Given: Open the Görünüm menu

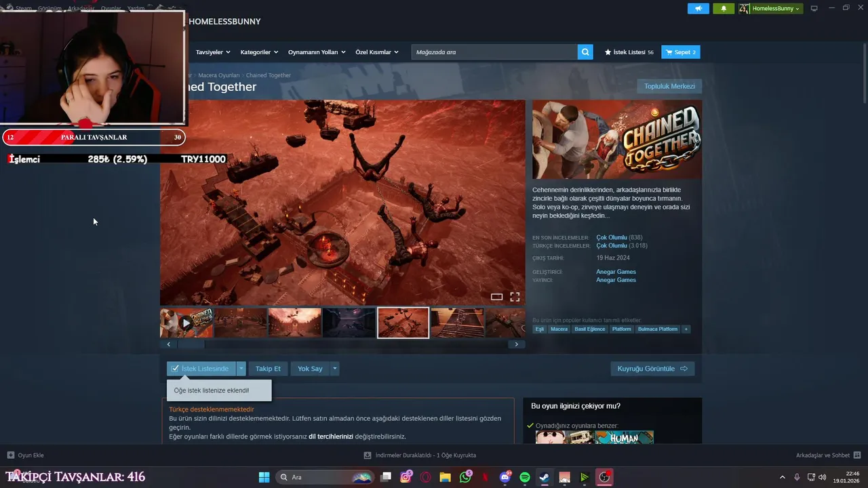Looking at the screenshot, I should (49, 8).
